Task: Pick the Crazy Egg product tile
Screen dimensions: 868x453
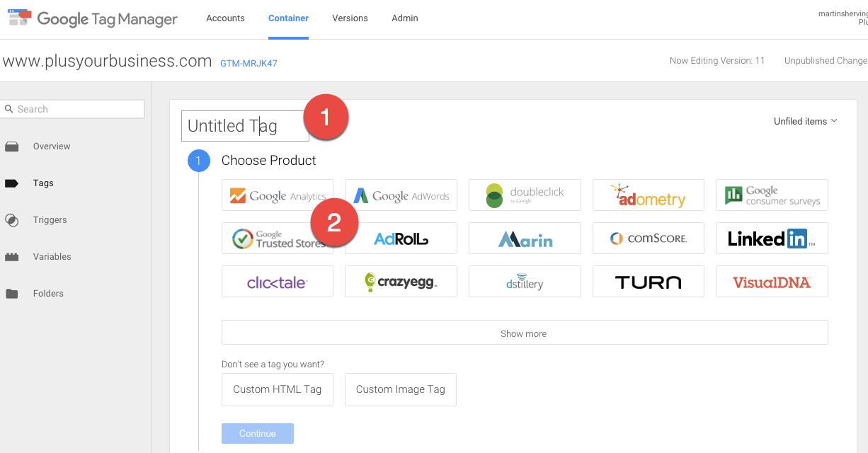Action: 401,282
